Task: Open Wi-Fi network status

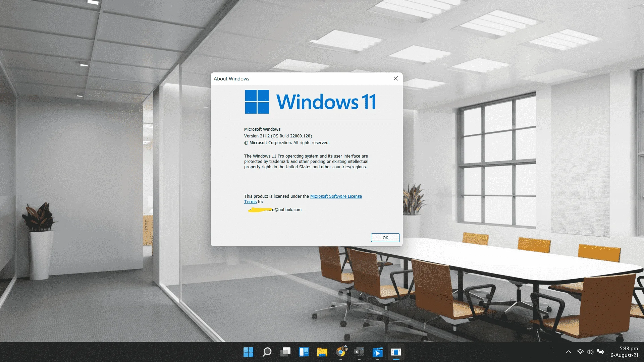Action: tap(580, 352)
